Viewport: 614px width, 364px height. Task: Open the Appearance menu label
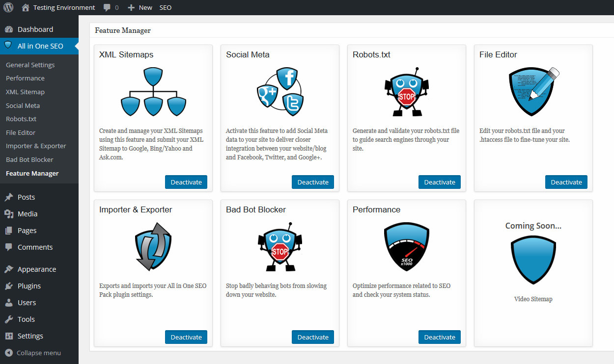coord(37,269)
